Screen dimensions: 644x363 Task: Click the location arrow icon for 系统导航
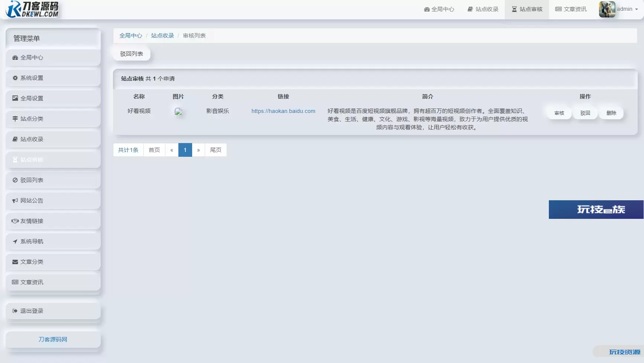click(x=15, y=242)
